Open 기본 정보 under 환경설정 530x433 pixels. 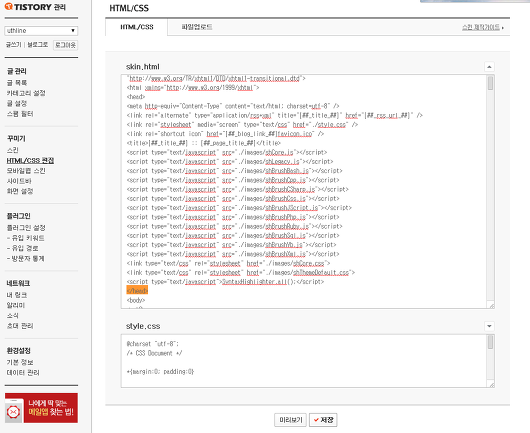click(x=20, y=362)
